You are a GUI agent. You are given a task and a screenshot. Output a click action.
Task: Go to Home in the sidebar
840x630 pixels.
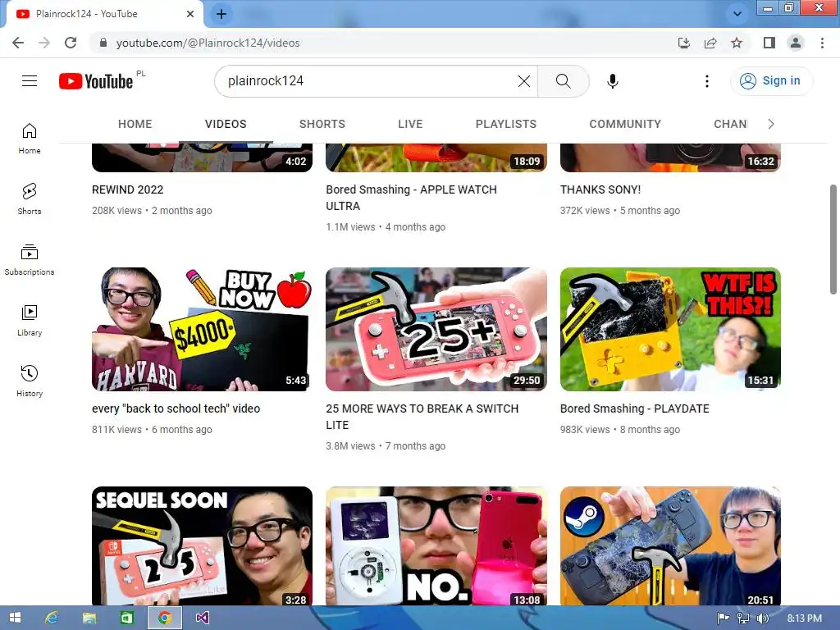click(x=30, y=138)
